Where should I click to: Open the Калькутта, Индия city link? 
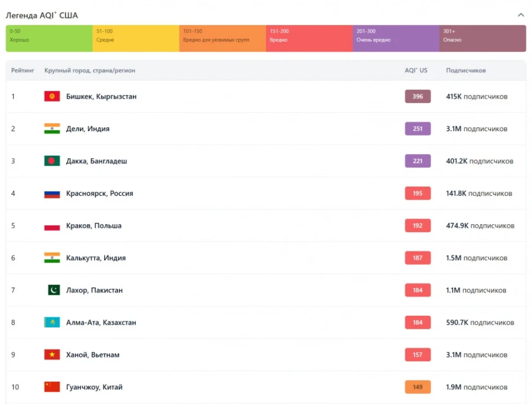tap(96, 258)
